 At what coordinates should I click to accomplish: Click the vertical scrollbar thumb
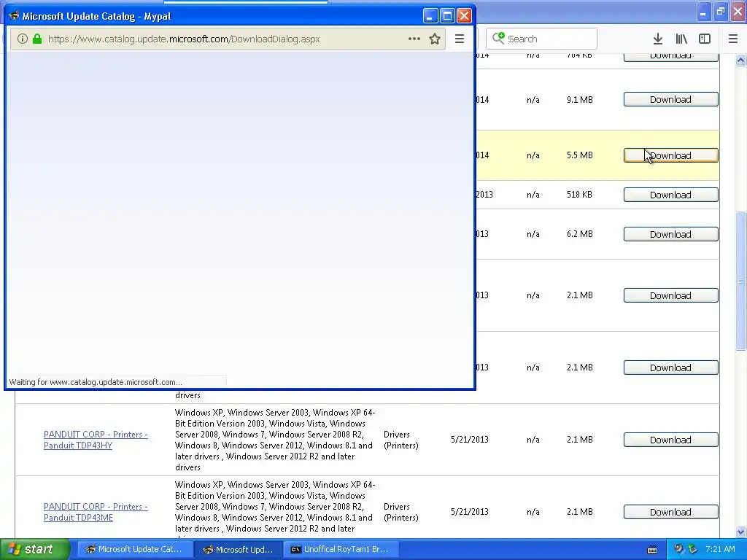740,281
